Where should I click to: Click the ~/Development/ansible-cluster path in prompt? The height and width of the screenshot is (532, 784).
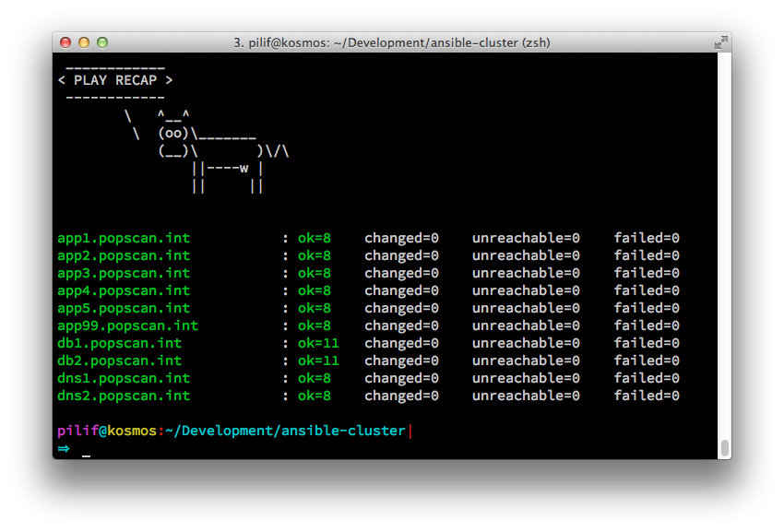[286, 431]
